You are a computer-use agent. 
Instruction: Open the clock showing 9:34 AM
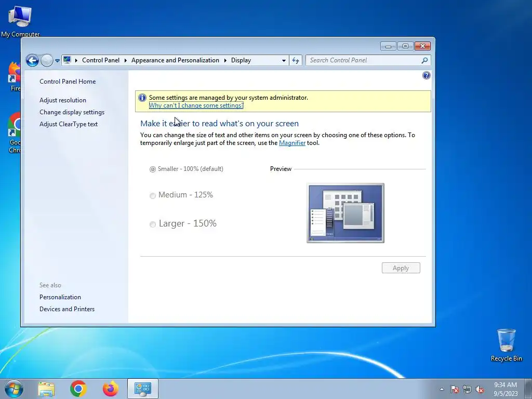tap(506, 389)
